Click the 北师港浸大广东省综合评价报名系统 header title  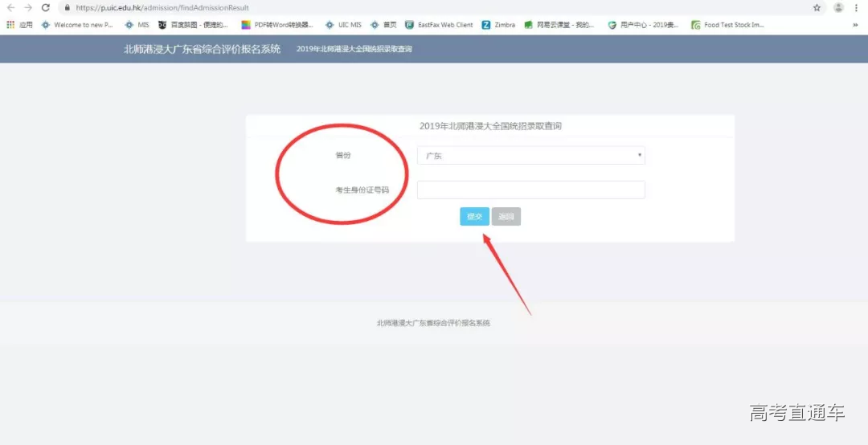coord(202,49)
